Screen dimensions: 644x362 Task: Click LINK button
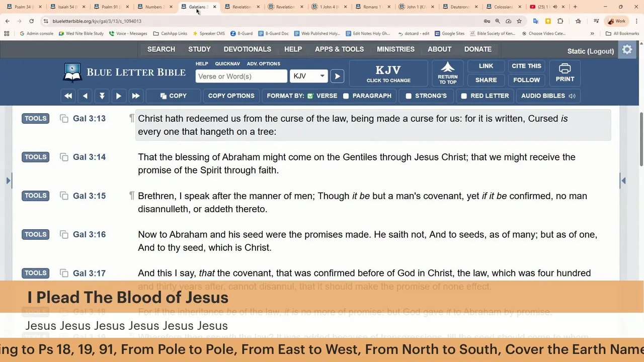(486, 66)
